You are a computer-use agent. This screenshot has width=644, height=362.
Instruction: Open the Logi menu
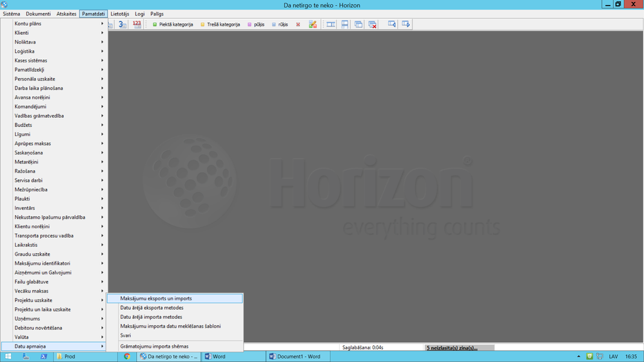140,14
